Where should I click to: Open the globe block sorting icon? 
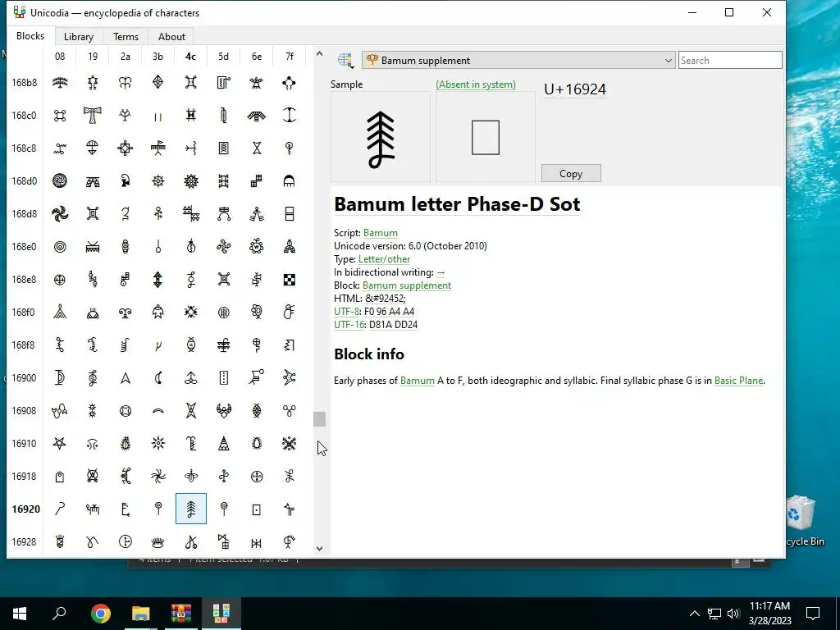[345, 60]
